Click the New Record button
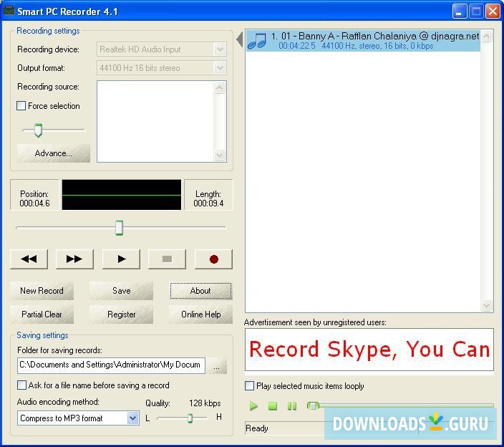504x447 pixels. (x=42, y=291)
